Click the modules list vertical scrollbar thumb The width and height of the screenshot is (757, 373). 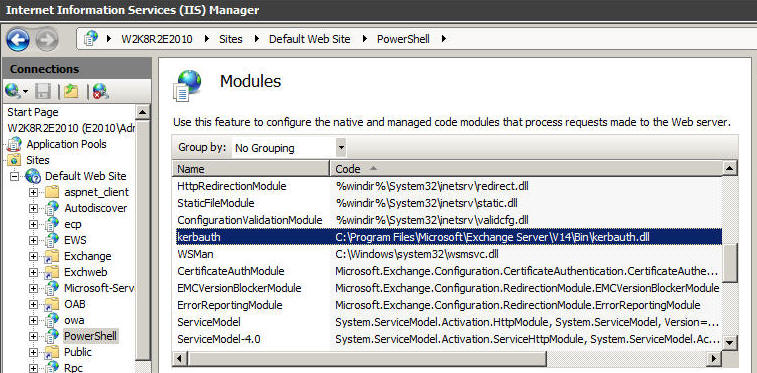point(730,263)
